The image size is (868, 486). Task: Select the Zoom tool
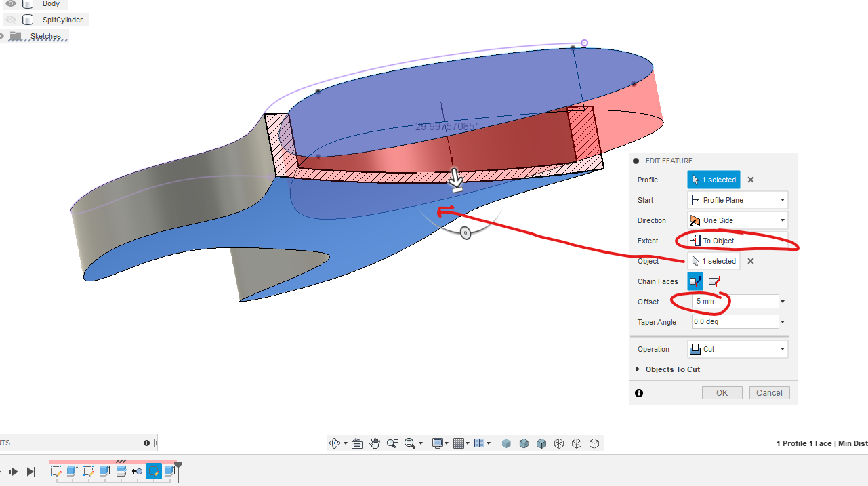(392, 443)
